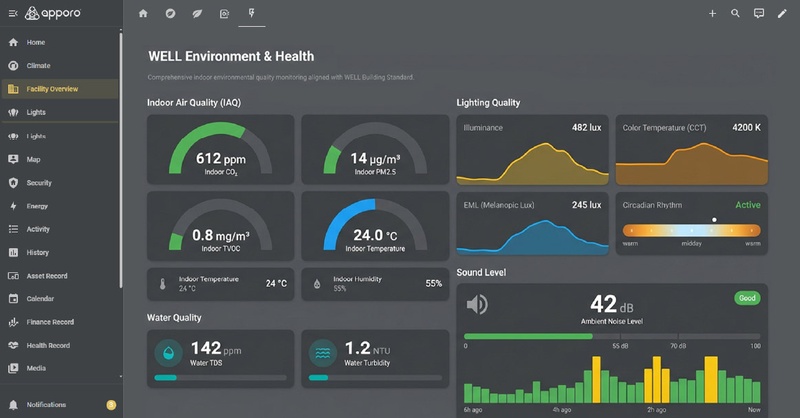Click the droplet icon in Indoor Humidity row

[x=317, y=284]
